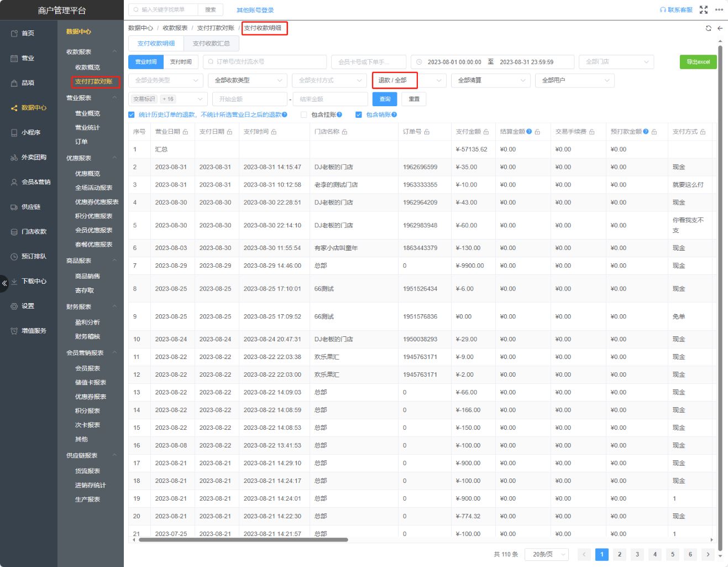Click lock icon next to 营业日期 column
Screen dimensions: 728x567
pyautogui.click(x=185, y=132)
